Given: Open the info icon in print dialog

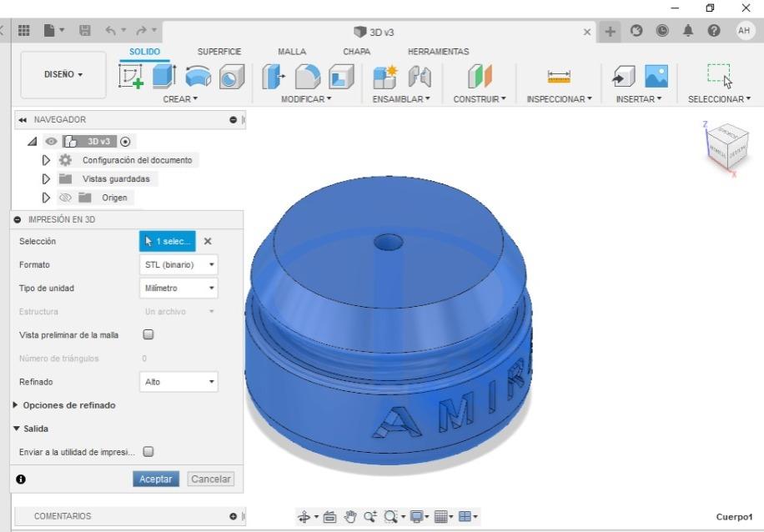Looking at the screenshot, I should coord(21,479).
